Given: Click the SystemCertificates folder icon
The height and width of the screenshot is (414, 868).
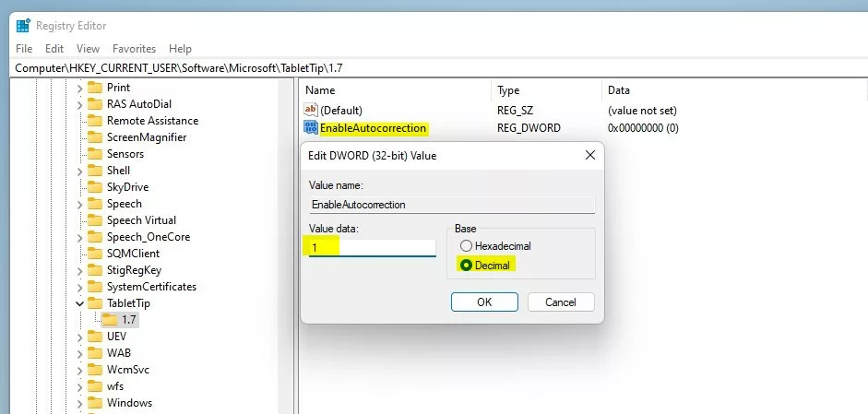Looking at the screenshot, I should click(x=95, y=287).
